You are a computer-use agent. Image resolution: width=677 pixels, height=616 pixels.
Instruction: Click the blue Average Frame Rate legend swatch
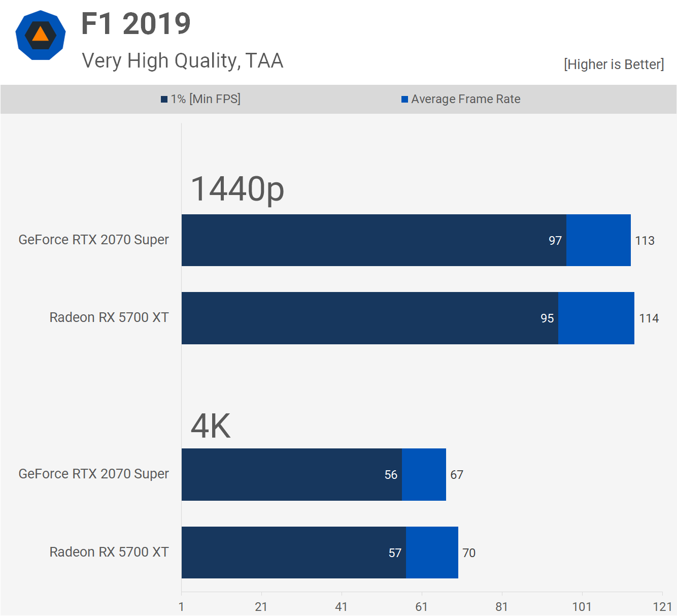click(404, 100)
